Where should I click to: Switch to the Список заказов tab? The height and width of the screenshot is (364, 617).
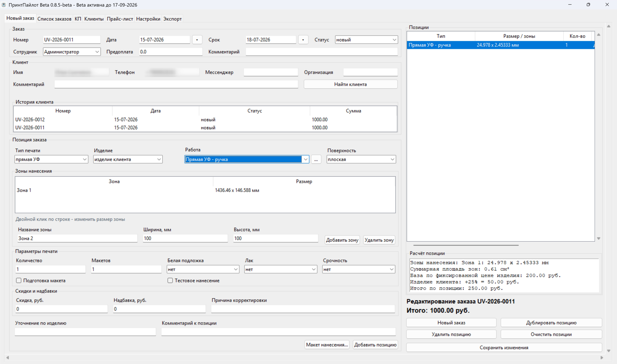coord(54,19)
